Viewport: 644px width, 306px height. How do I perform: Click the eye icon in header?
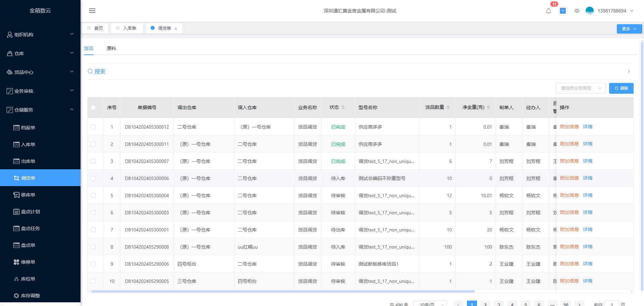[577, 11]
